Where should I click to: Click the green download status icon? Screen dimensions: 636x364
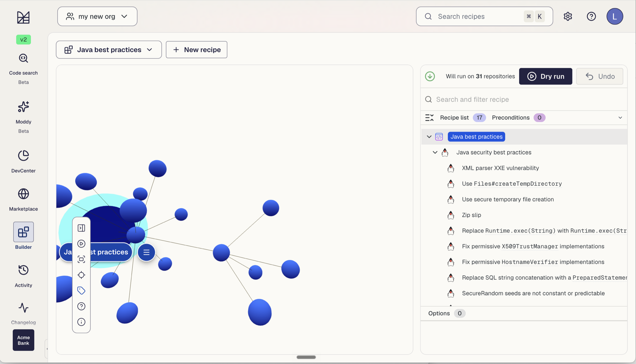(x=430, y=76)
